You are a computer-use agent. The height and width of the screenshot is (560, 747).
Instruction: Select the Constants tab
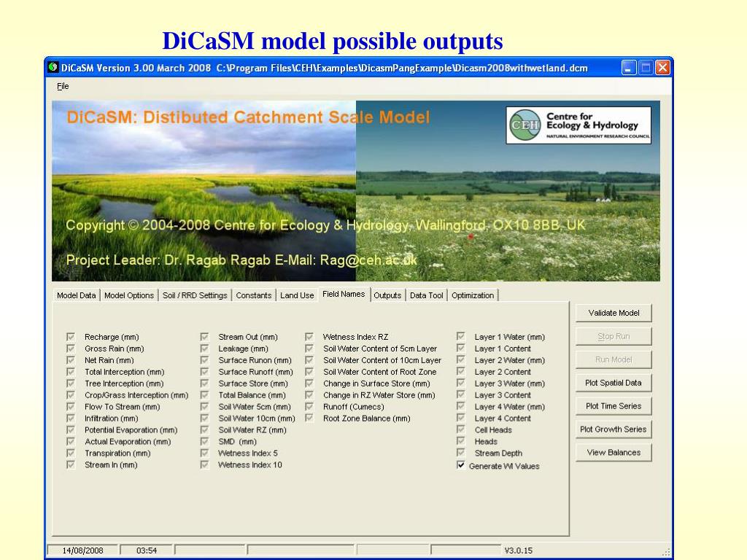253,295
